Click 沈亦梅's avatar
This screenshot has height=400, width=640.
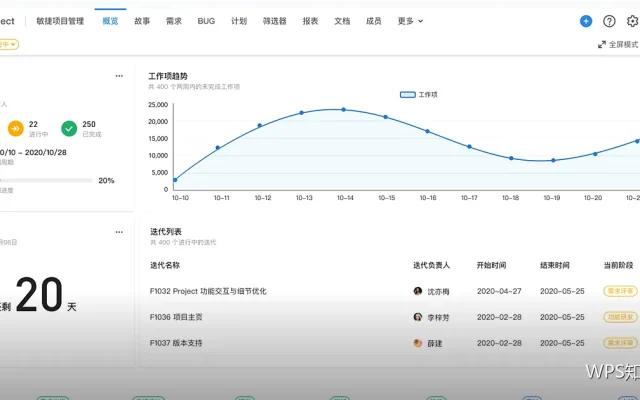418,291
